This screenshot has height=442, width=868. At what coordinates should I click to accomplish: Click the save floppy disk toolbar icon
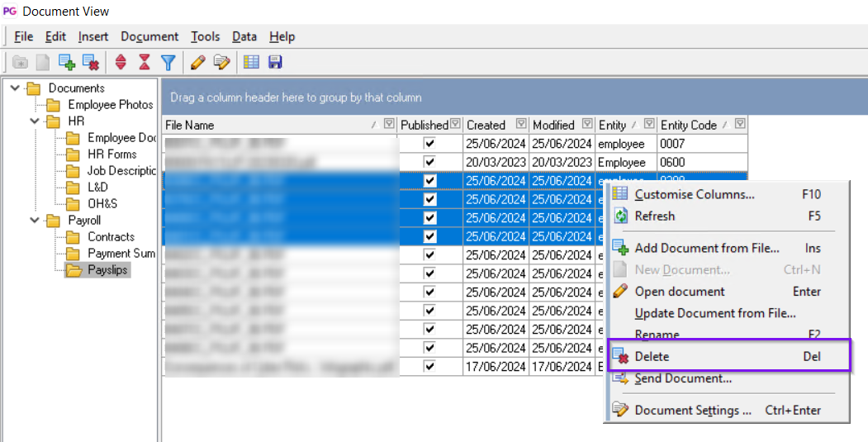click(x=275, y=62)
